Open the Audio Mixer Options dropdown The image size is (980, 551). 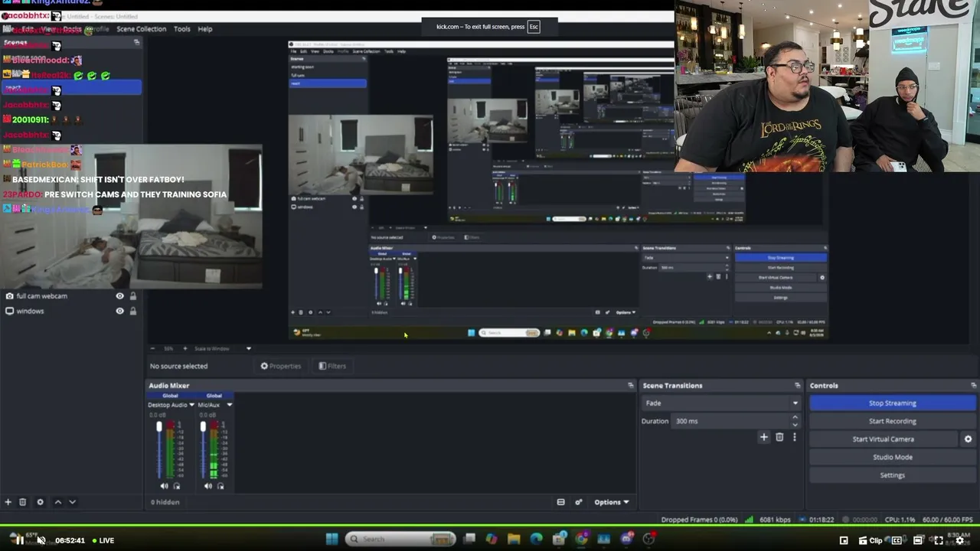click(611, 502)
